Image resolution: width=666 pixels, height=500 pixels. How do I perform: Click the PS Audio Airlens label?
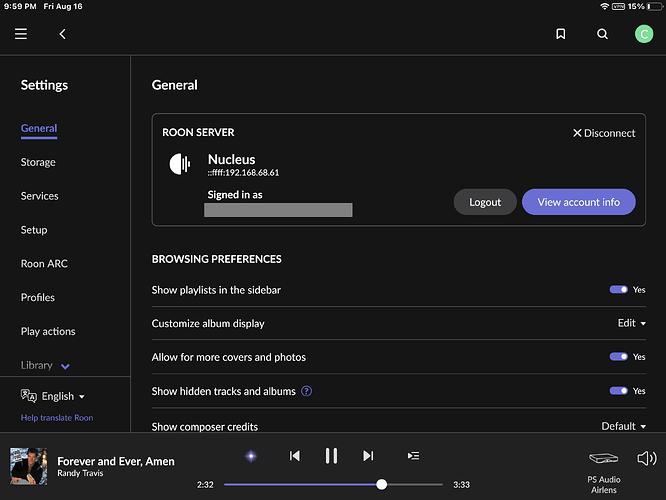coord(604,485)
